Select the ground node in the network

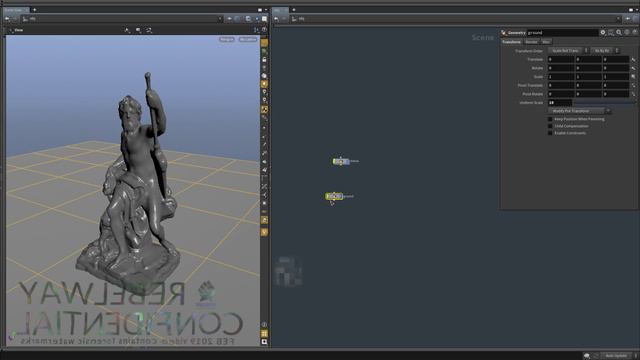[x=334, y=196]
